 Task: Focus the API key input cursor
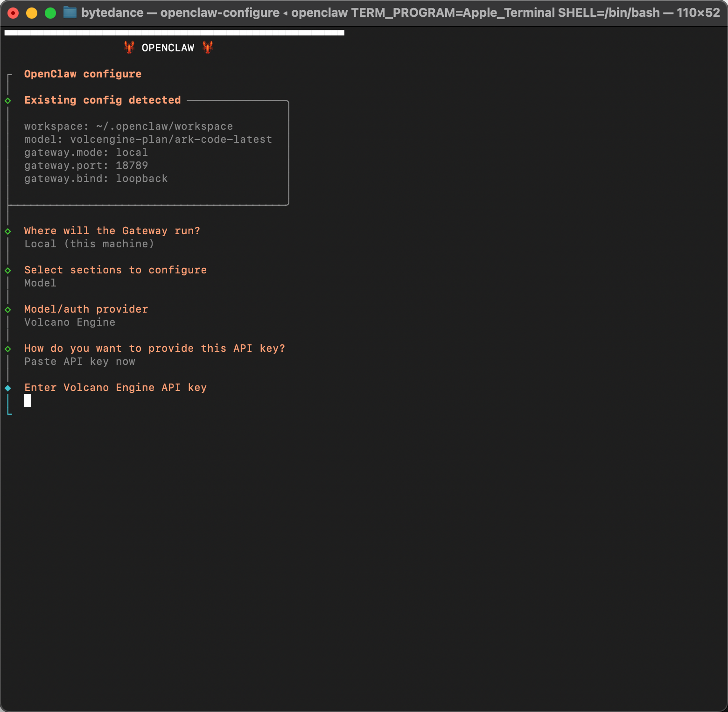[28, 400]
